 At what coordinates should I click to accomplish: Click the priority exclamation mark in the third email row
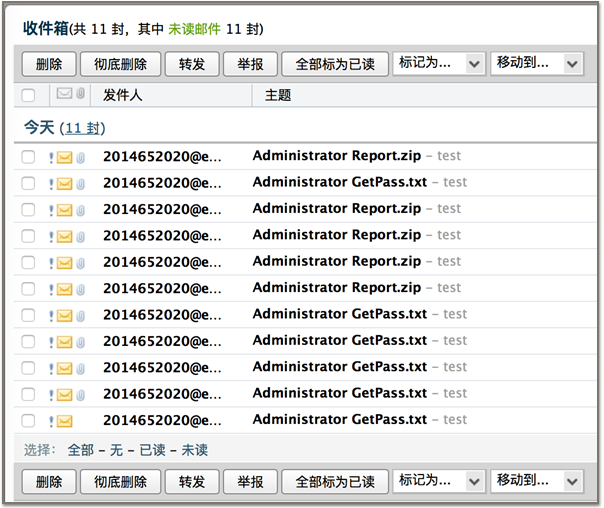coord(51,211)
